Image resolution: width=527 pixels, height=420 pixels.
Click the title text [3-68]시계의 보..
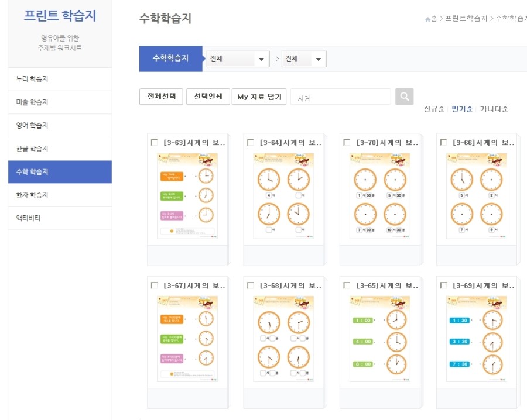[290, 285]
